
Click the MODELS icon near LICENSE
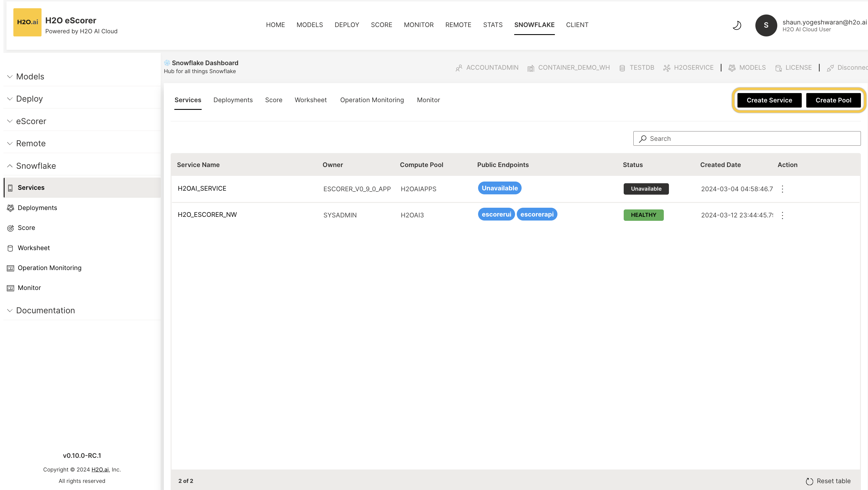[x=732, y=67]
